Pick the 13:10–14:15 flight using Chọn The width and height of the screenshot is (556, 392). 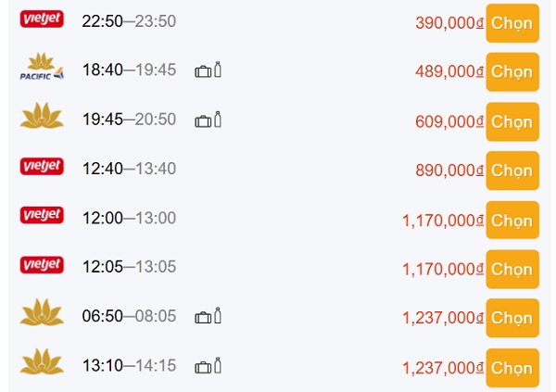click(x=512, y=368)
